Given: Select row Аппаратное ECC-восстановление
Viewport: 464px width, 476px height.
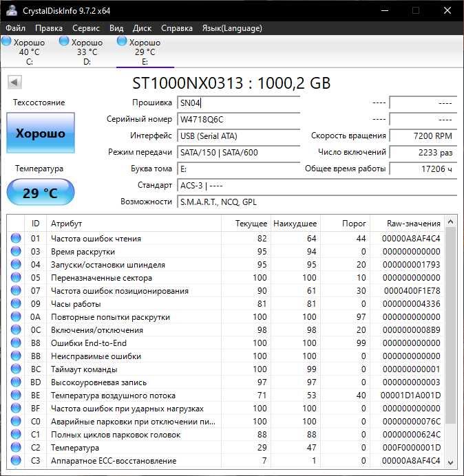Looking at the screenshot, I should pos(226,460).
